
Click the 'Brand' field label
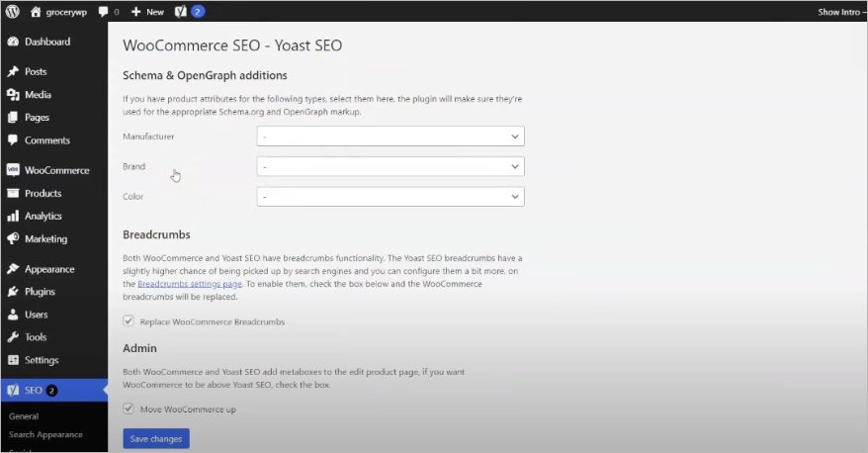point(134,166)
